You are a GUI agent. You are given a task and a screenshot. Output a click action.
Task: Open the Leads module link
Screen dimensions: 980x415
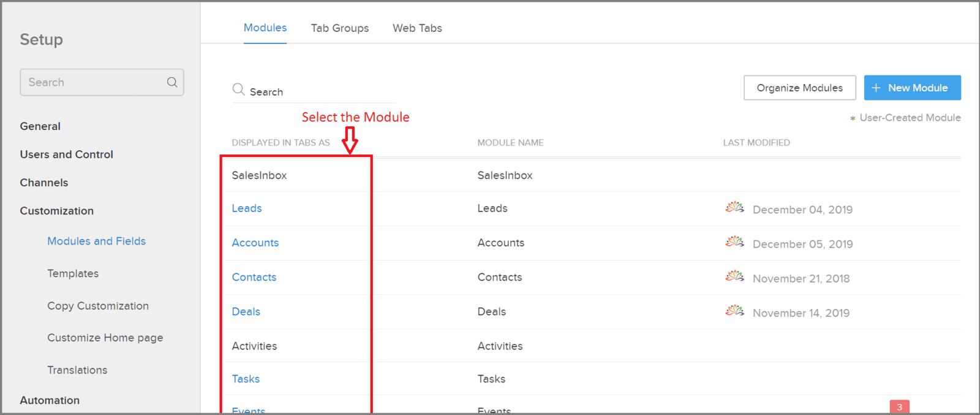(247, 208)
